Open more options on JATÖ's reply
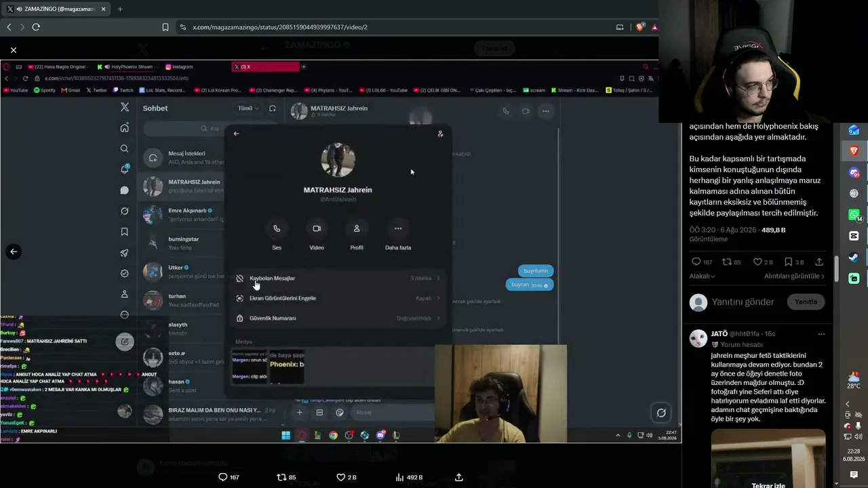Image resolution: width=868 pixels, height=488 pixels. [821, 334]
